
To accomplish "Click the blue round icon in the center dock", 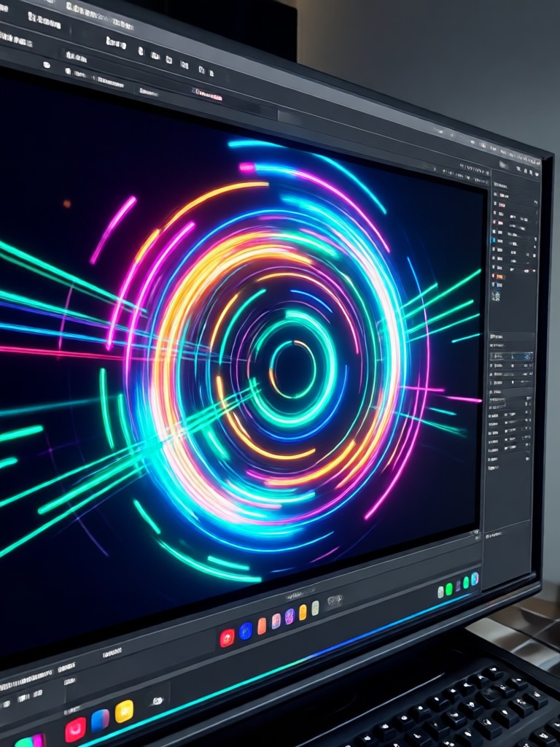I will (245, 631).
